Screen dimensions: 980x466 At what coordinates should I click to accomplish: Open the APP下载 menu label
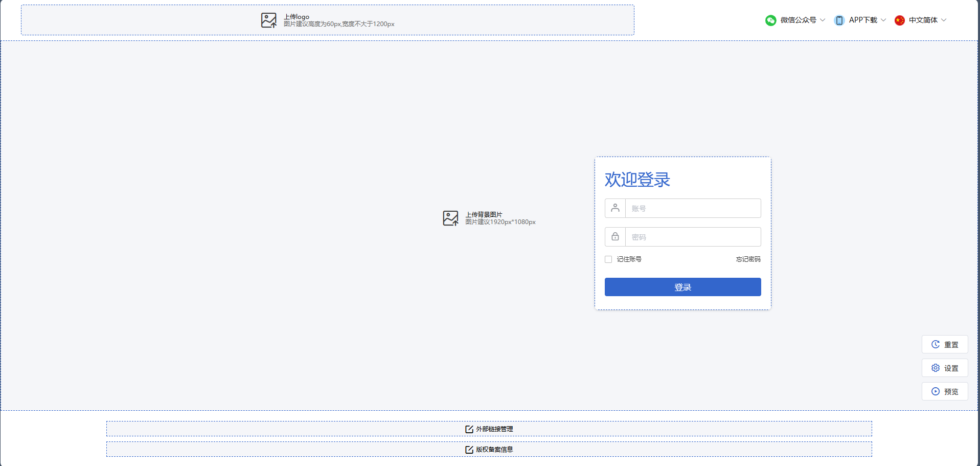863,20
